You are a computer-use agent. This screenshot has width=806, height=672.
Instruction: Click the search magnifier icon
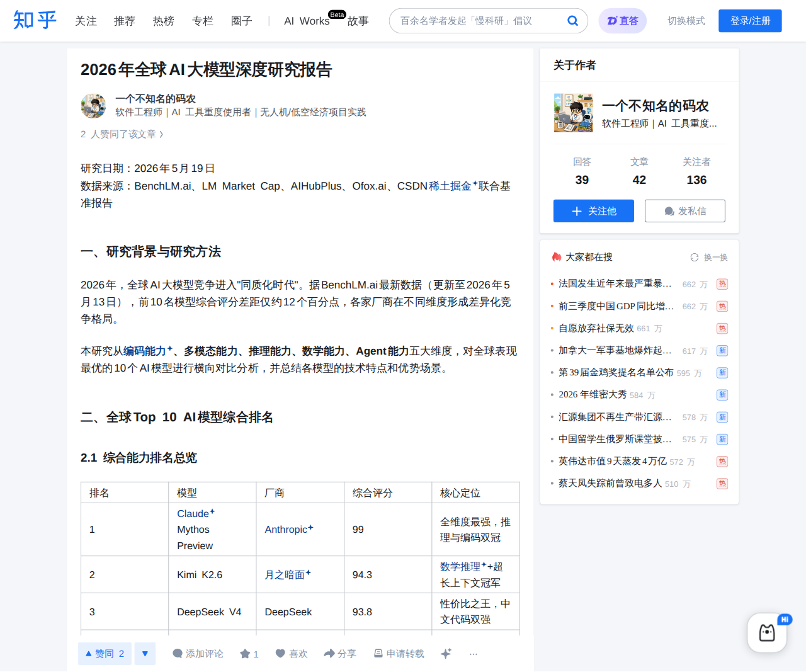pos(572,21)
